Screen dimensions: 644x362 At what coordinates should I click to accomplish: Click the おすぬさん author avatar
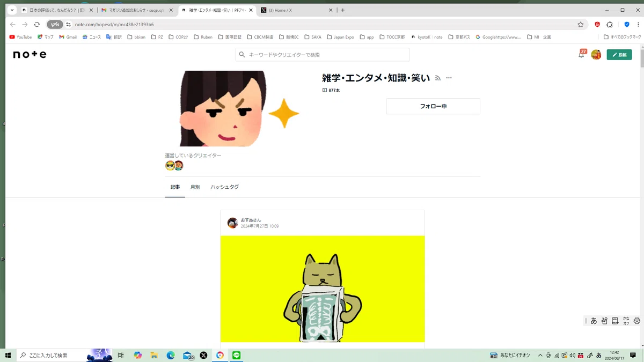tap(232, 223)
